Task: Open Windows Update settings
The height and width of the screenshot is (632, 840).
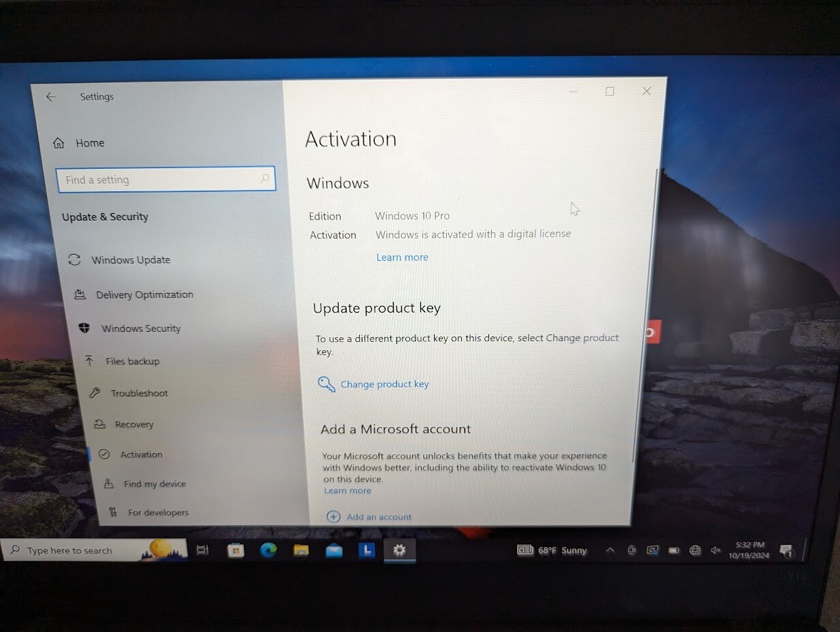Action: 120,259
